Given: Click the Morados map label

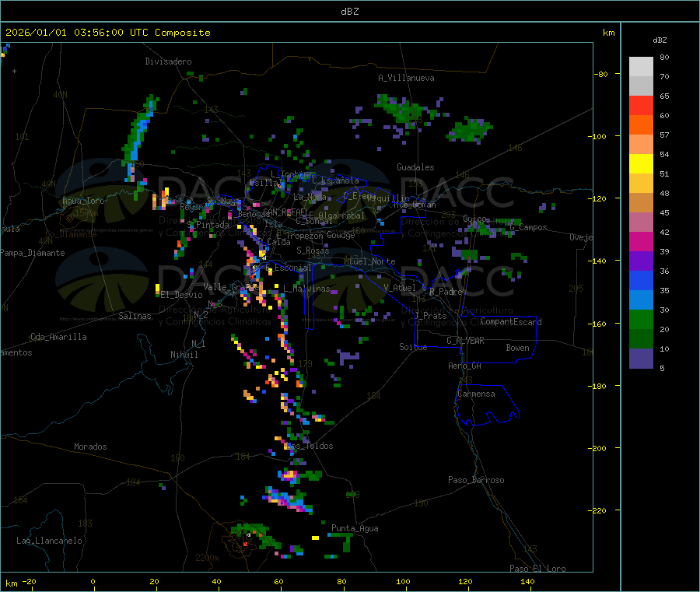Looking at the screenshot, I should click(x=90, y=447).
